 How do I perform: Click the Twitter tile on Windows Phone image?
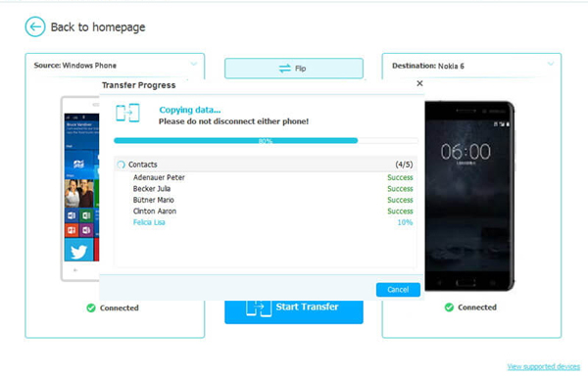click(78, 250)
